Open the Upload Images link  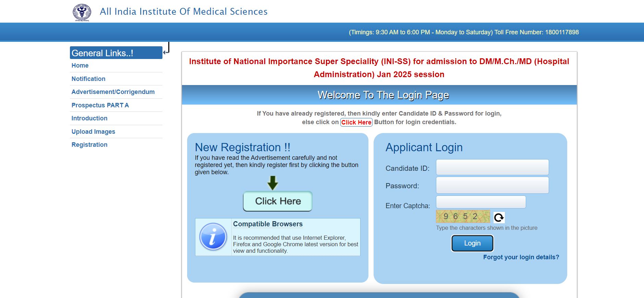pos(93,132)
